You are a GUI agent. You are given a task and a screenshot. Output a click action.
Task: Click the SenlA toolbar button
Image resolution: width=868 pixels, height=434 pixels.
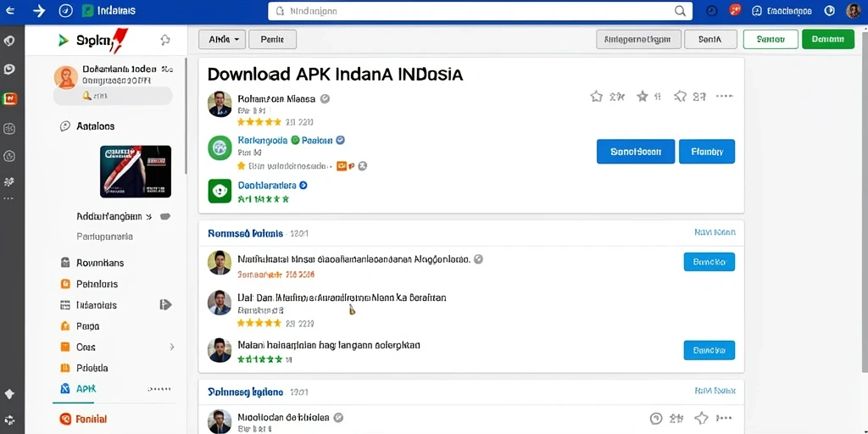(711, 39)
